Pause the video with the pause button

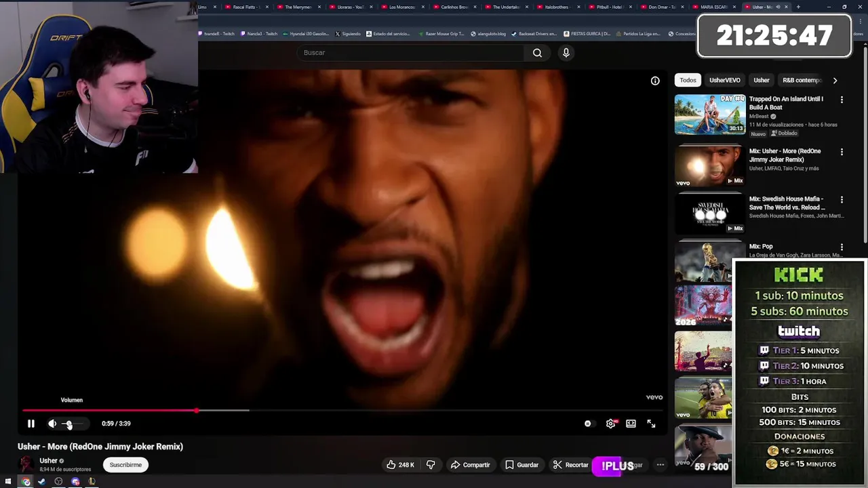tap(31, 424)
